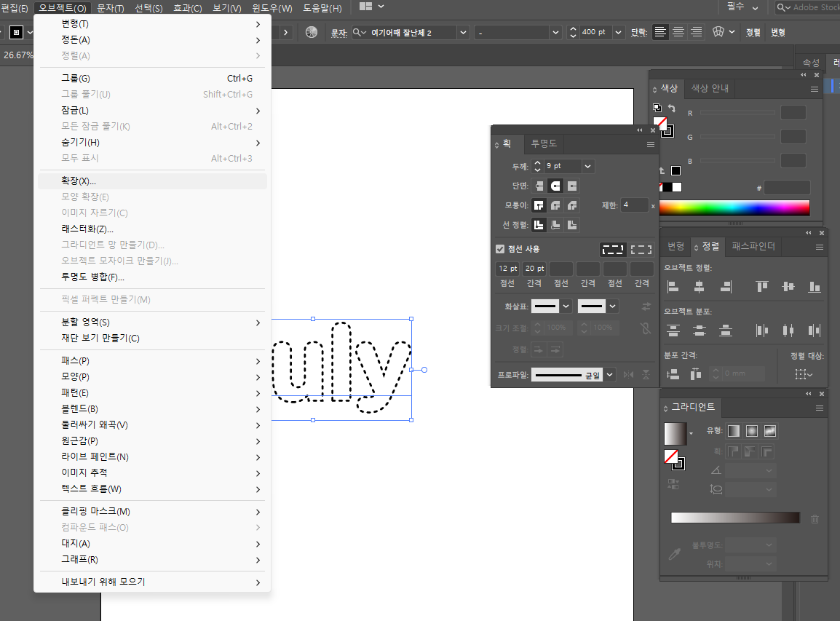Choose bevel join corner icon

[x=572, y=205]
